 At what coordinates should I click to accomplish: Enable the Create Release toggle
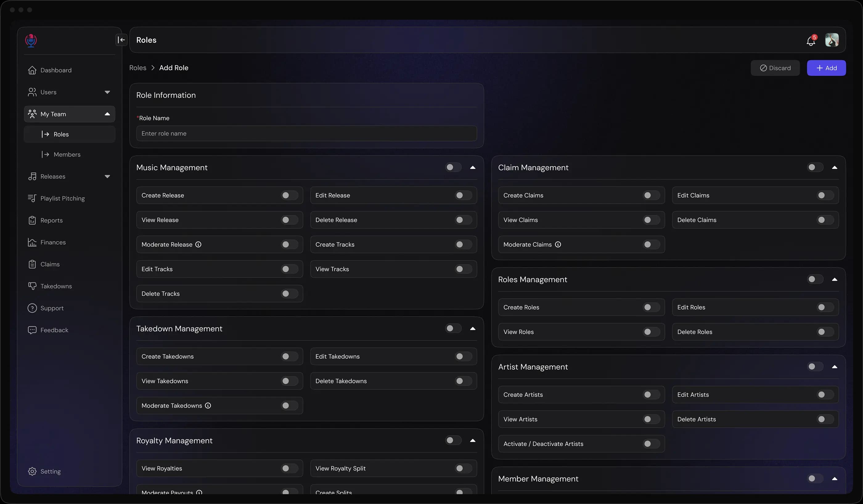click(289, 195)
